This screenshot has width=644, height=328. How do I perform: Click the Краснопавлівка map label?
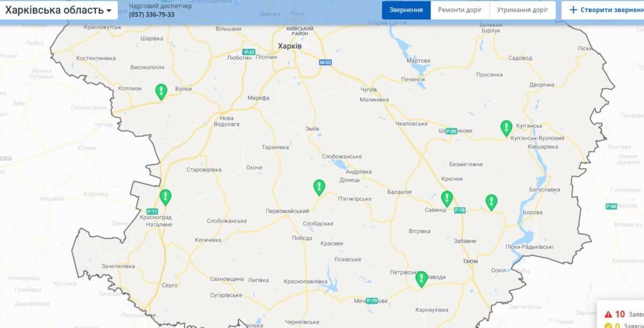click(305, 281)
